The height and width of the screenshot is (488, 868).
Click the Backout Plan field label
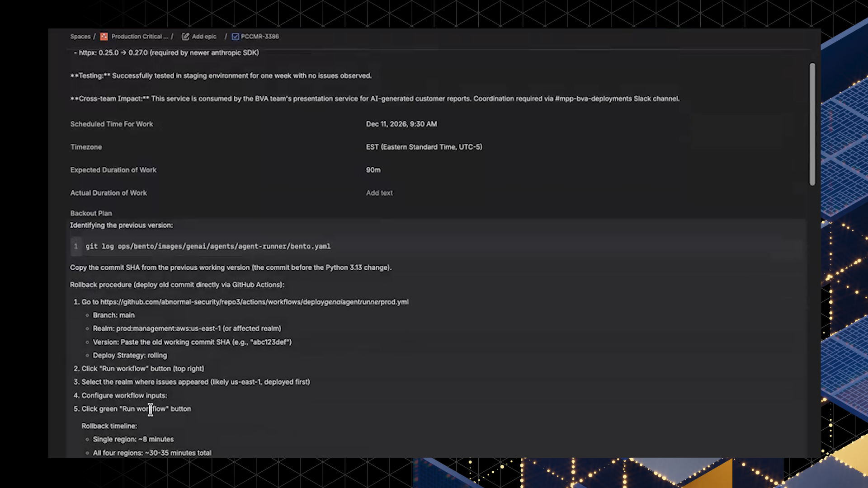pyautogui.click(x=91, y=213)
